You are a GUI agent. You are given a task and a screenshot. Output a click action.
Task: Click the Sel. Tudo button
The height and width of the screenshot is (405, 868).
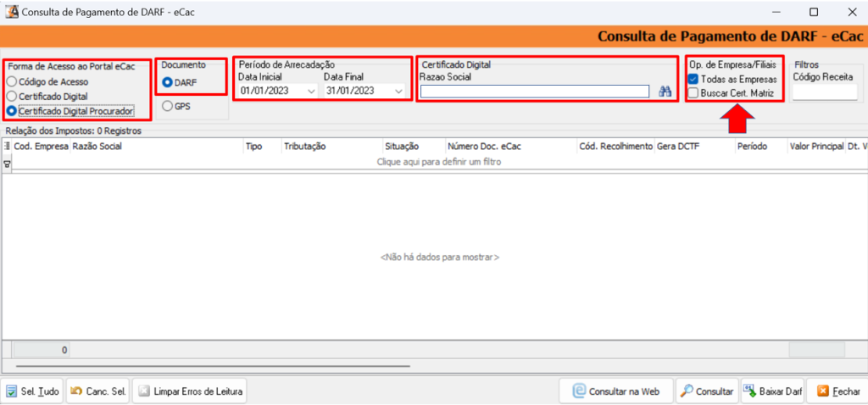tap(33, 391)
